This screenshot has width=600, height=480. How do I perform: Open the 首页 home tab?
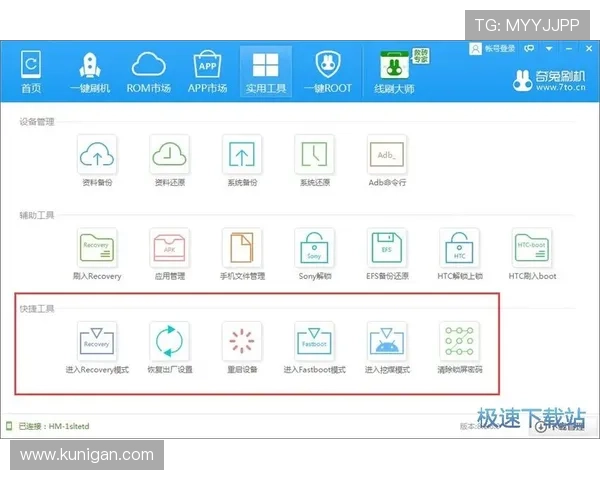point(31,72)
